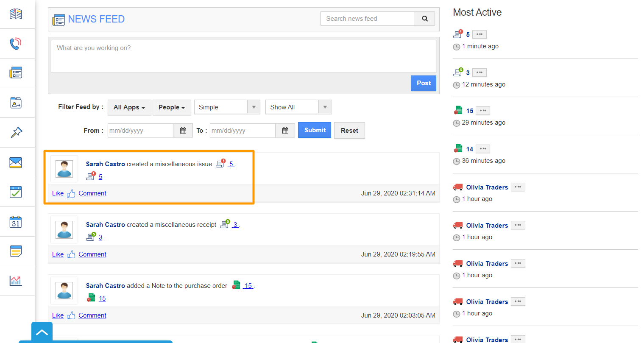Open the phone calls sidebar icon

pos(16,43)
